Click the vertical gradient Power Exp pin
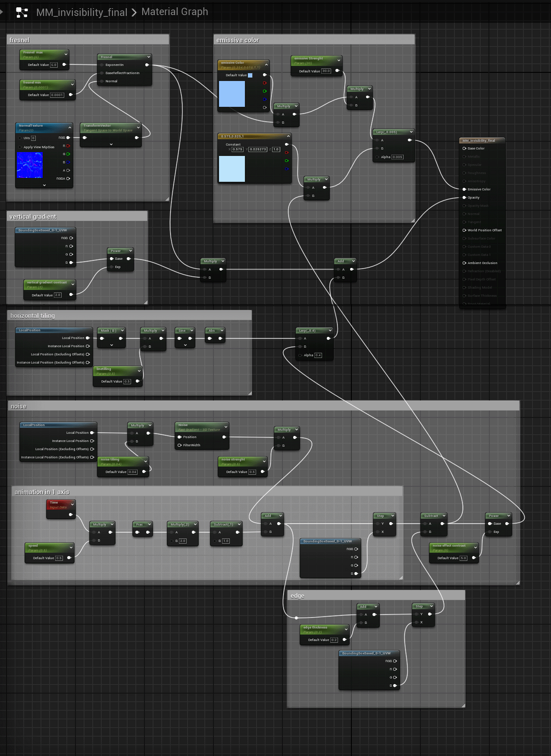The height and width of the screenshot is (756, 551). point(111,267)
